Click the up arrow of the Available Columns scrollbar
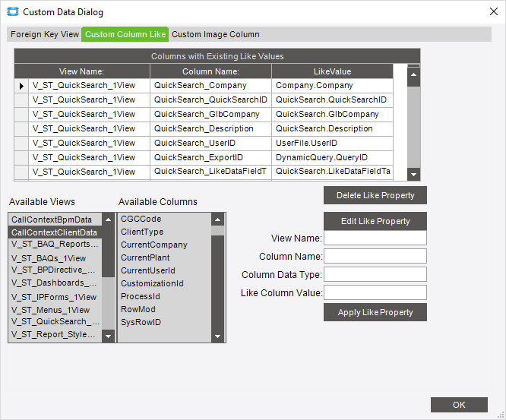Image resolution: width=506 pixels, height=420 pixels. pos(217,219)
